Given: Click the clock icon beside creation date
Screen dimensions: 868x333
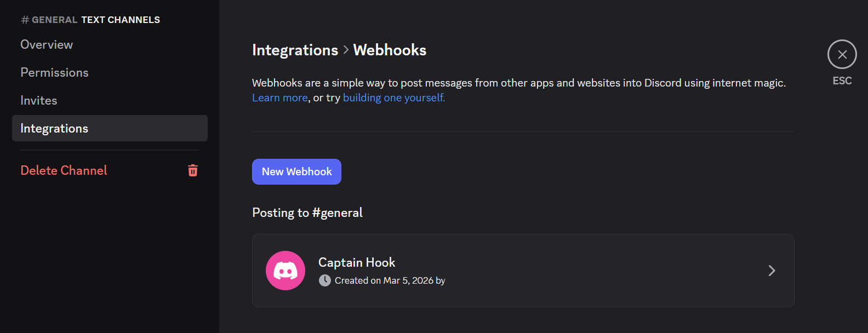Looking at the screenshot, I should click(x=325, y=280).
